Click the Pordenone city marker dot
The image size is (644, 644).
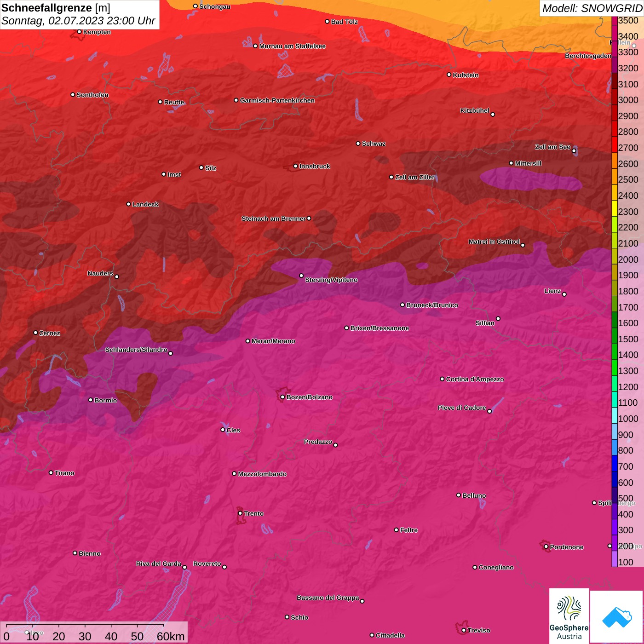pyautogui.click(x=546, y=546)
